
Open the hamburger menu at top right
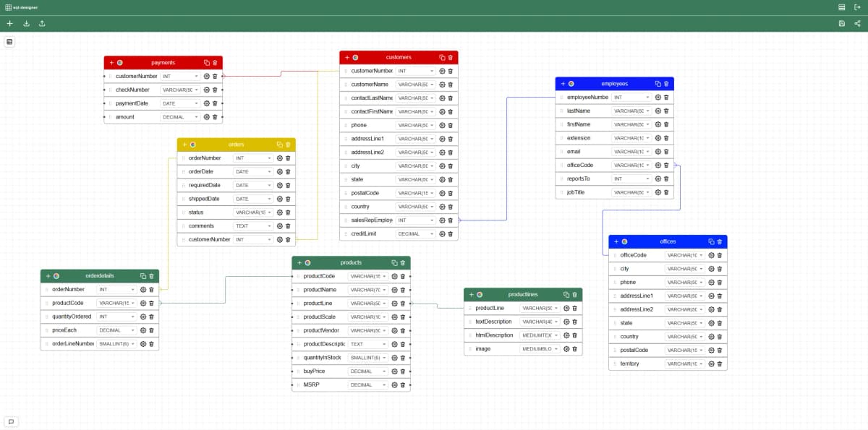841,7
